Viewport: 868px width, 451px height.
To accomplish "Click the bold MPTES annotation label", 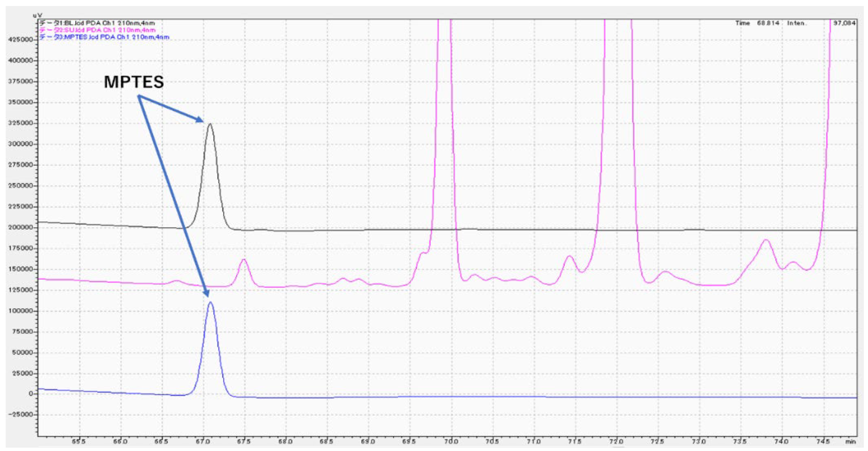I will (x=134, y=82).
